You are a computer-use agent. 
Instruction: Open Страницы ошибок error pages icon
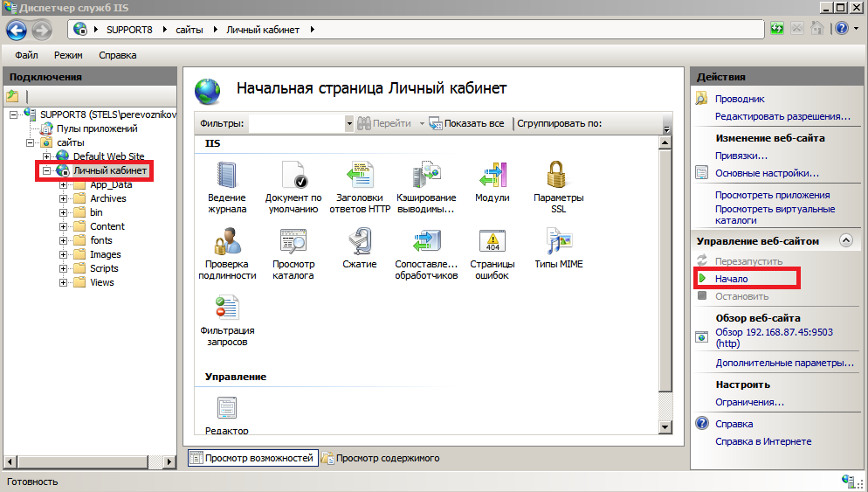[x=493, y=253]
